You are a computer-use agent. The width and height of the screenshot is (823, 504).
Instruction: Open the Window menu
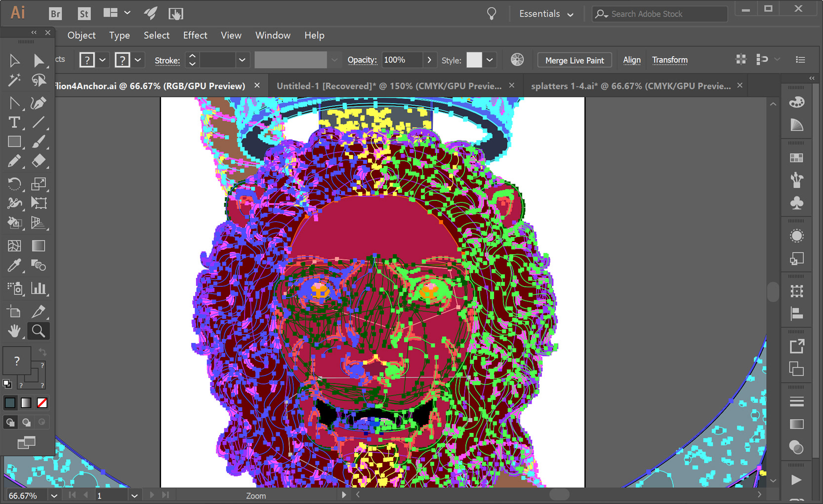coord(273,36)
